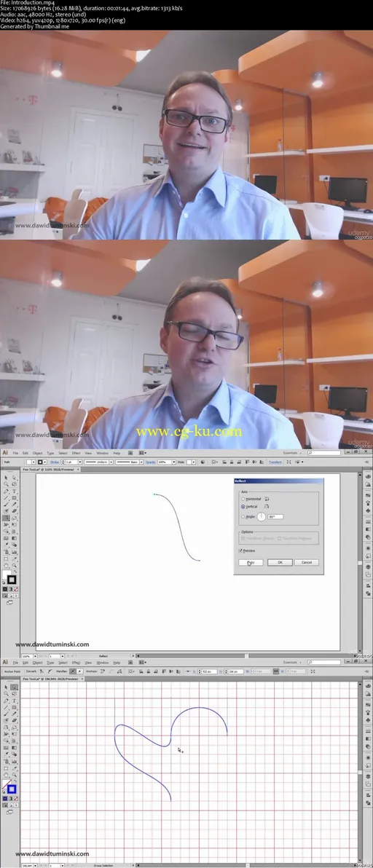
Task: Click Copy button in Reflect dialog
Action: point(251,562)
